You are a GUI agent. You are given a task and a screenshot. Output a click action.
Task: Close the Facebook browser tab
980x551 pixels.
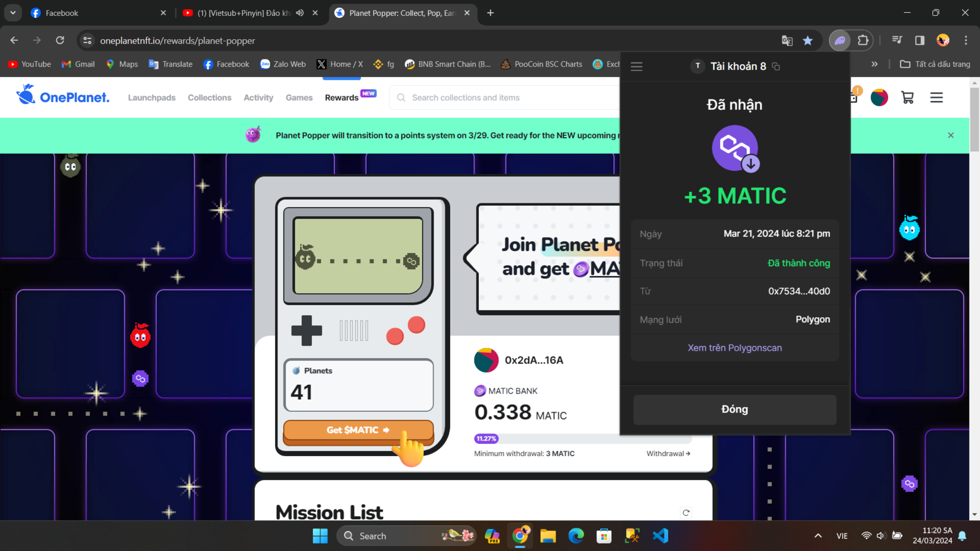coord(163,13)
